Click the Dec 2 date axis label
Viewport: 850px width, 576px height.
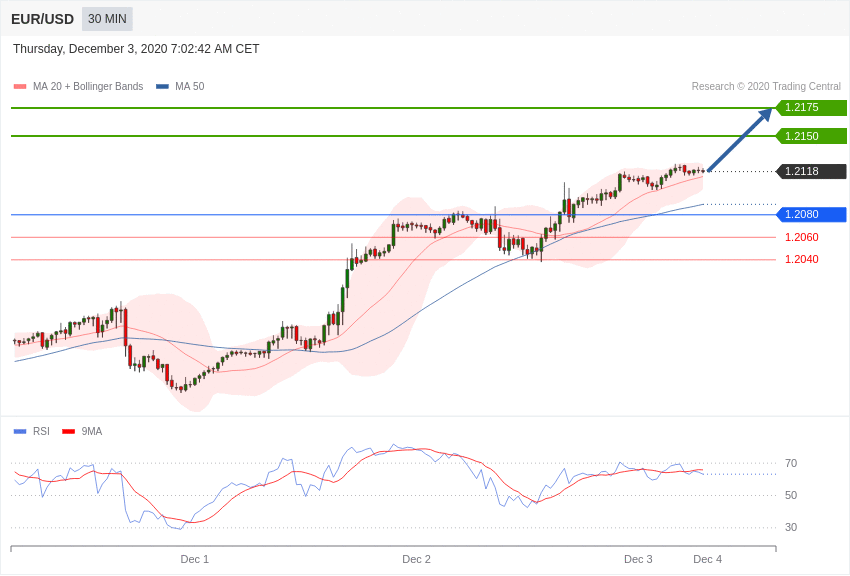click(x=416, y=559)
